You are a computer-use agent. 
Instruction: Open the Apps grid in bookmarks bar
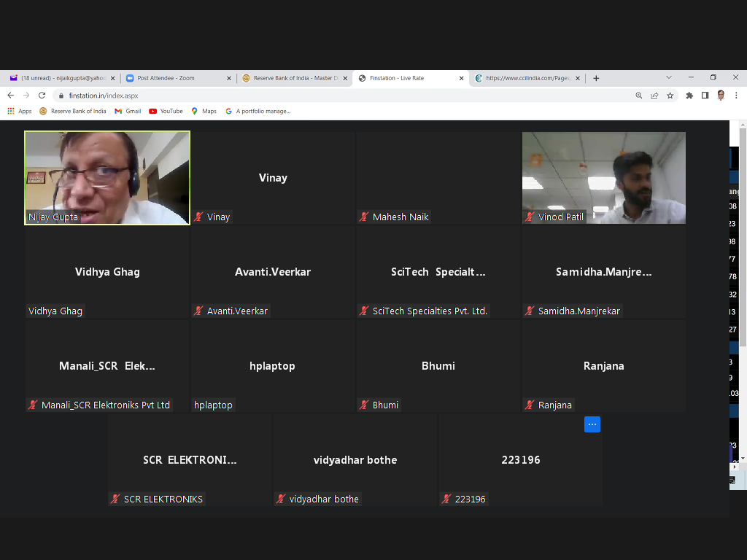click(20, 112)
